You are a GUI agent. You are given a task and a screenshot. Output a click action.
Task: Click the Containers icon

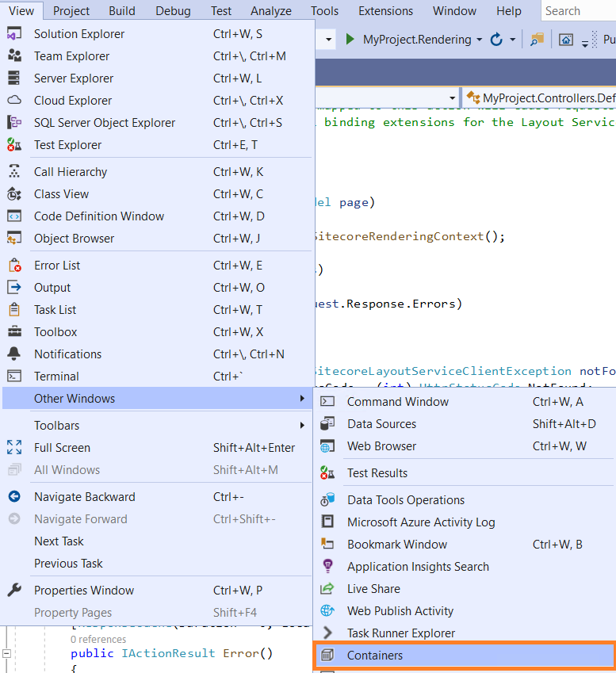pos(327,656)
